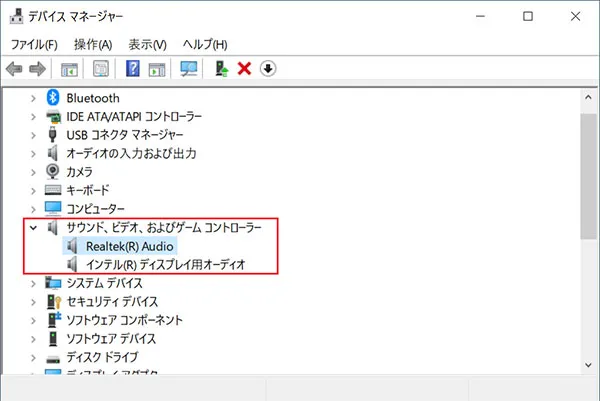The height and width of the screenshot is (401, 600).
Task: Select the カメラ webcam icon
Action: pyautogui.click(x=52, y=171)
